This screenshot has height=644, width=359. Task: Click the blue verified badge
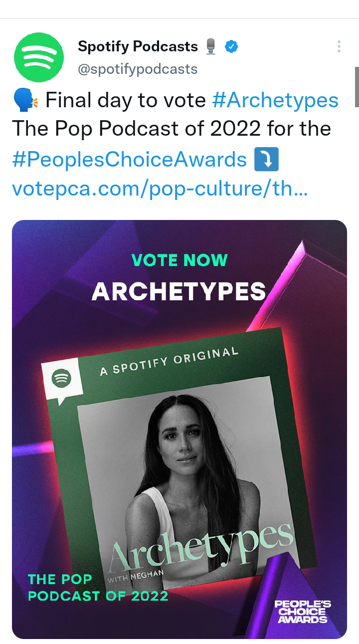tap(231, 47)
